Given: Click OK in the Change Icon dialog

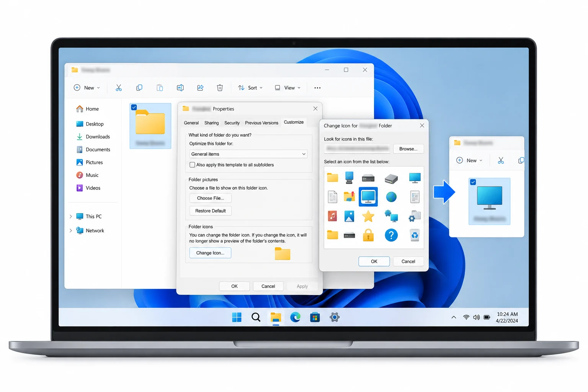Looking at the screenshot, I should coord(374,261).
